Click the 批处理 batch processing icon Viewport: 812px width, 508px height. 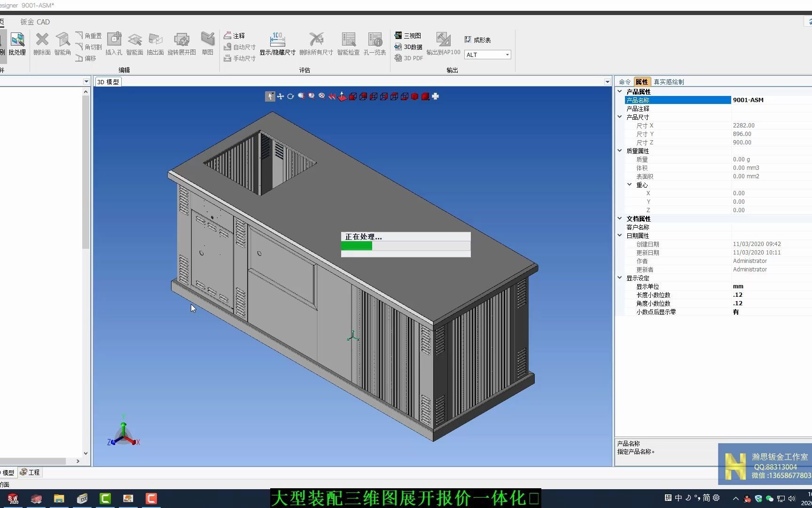pyautogui.click(x=17, y=44)
